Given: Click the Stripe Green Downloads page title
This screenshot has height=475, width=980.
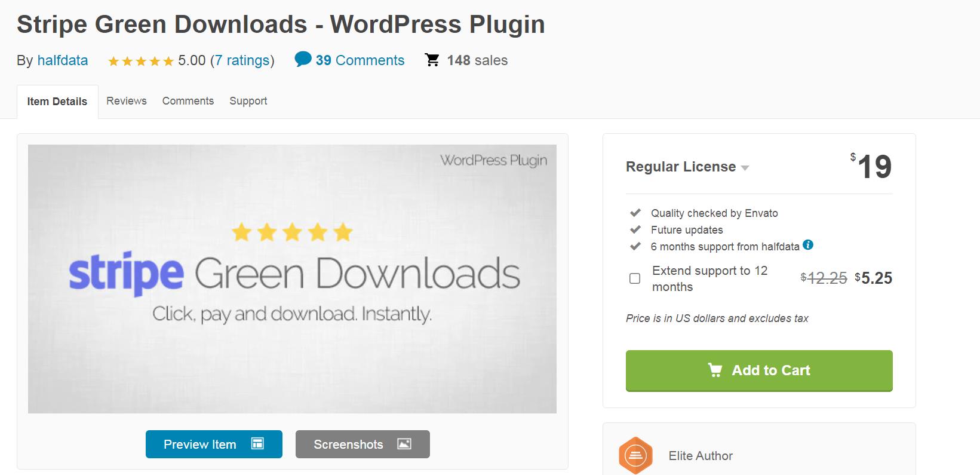Looking at the screenshot, I should click(281, 24).
